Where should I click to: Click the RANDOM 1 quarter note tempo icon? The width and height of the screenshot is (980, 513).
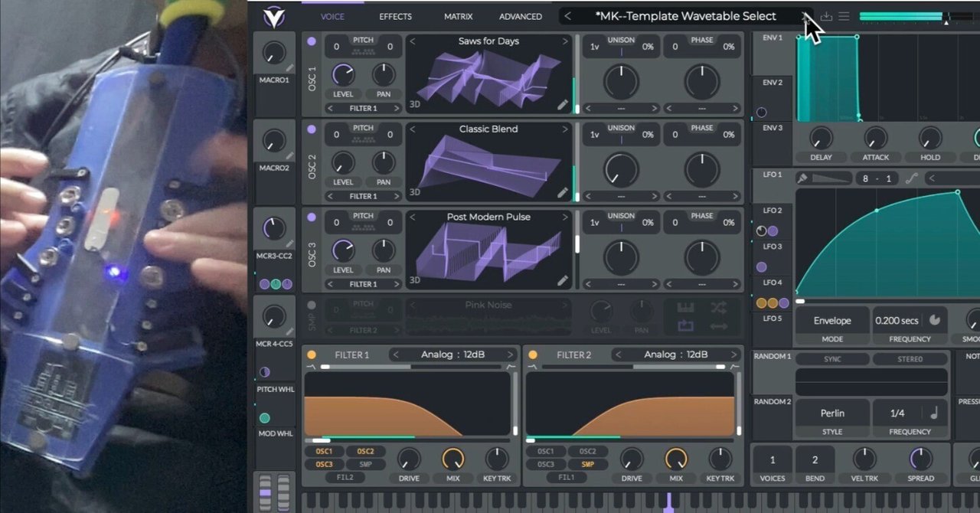pyautogui.click(x=934, y=413)
